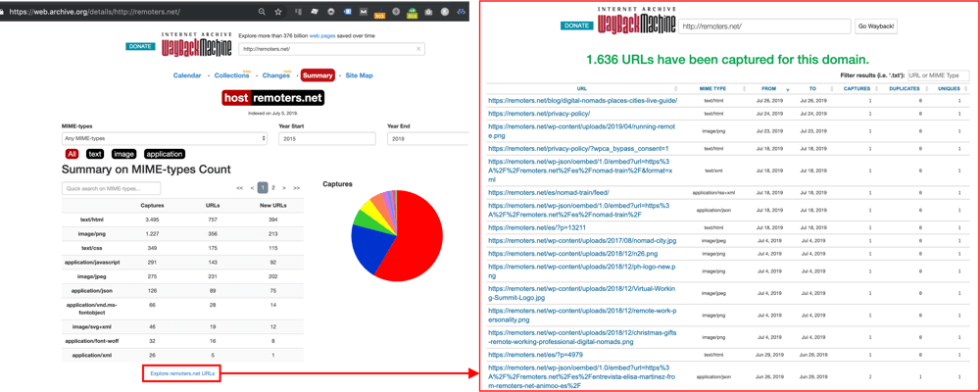Screen dimensions: 980x392
Task: Select the text MIME filter pill
Action: coord(95,154)
